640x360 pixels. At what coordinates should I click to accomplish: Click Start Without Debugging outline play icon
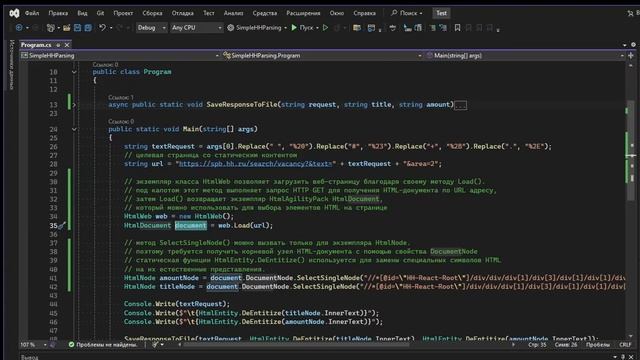coord(325,28)
